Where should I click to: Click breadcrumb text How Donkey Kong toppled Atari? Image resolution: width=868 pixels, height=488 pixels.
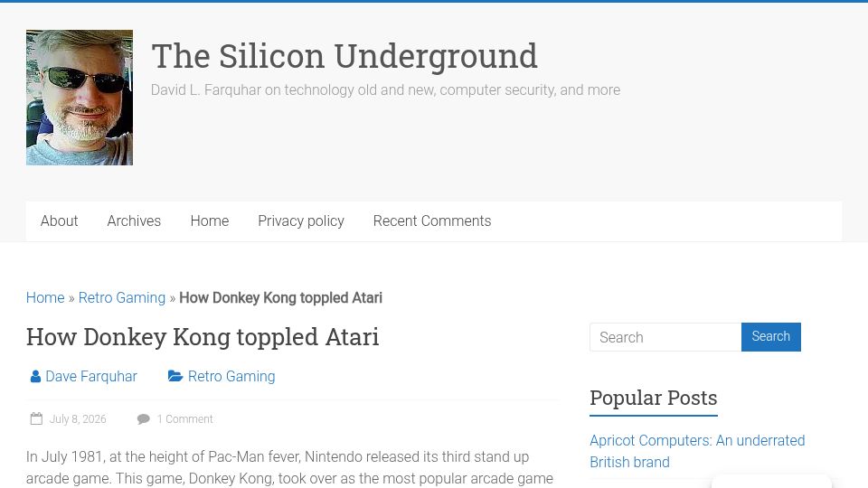point(280,297)
